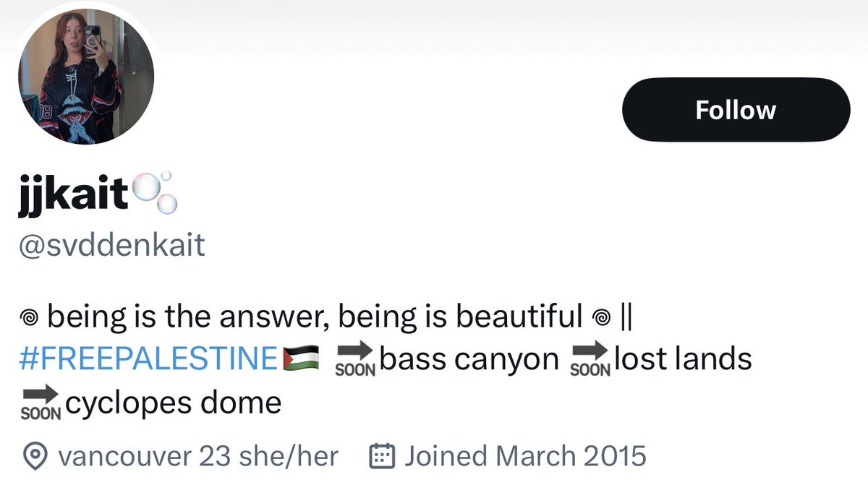Open the #FREEPALESTINE hashtag link
The image size is (868, 498).
pos(148,359)
